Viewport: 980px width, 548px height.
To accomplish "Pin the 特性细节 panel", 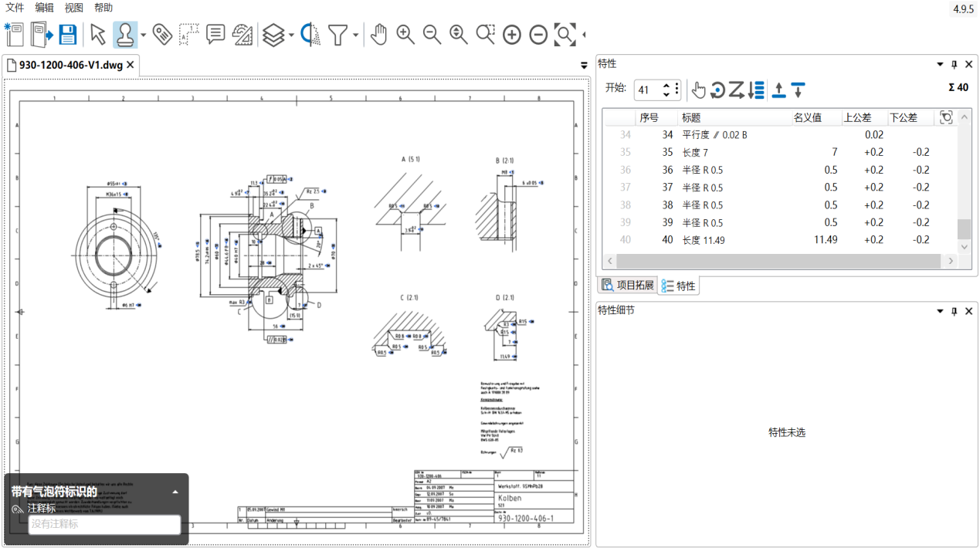I will [955, 311].
